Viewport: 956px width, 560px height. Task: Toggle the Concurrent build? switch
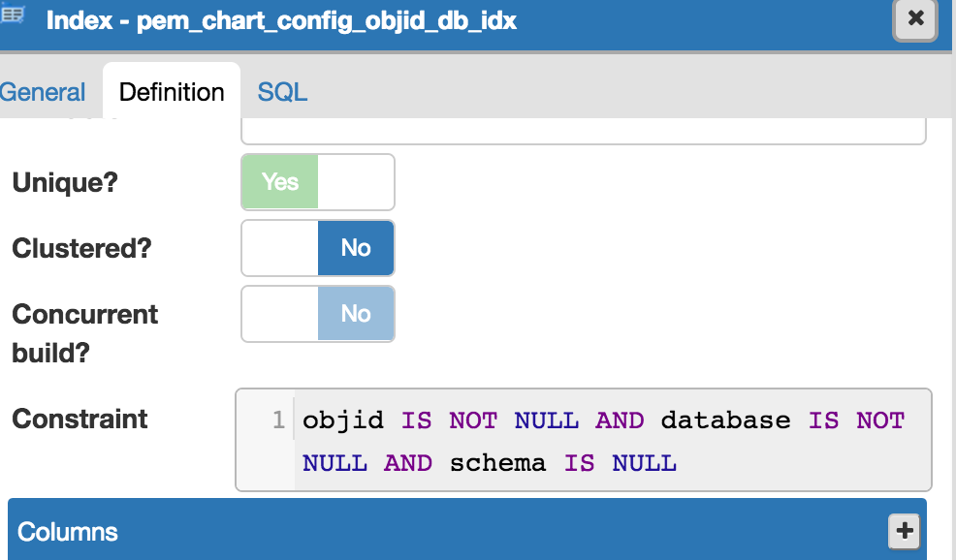pos(317,314)
